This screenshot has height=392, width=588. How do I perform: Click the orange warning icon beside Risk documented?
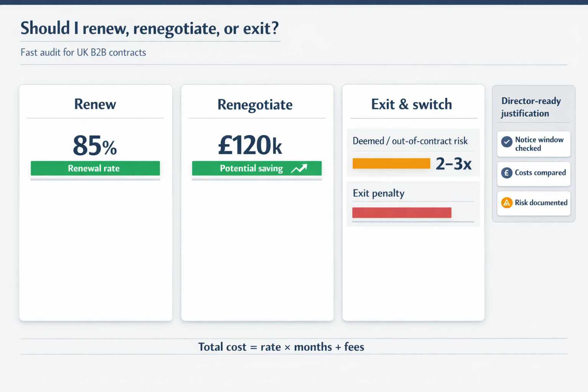coord(506,203)
